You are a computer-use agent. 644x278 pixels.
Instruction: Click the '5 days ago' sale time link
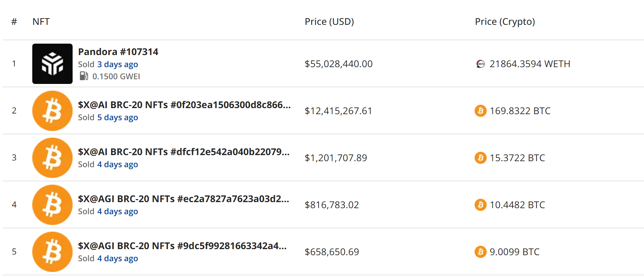118,118
